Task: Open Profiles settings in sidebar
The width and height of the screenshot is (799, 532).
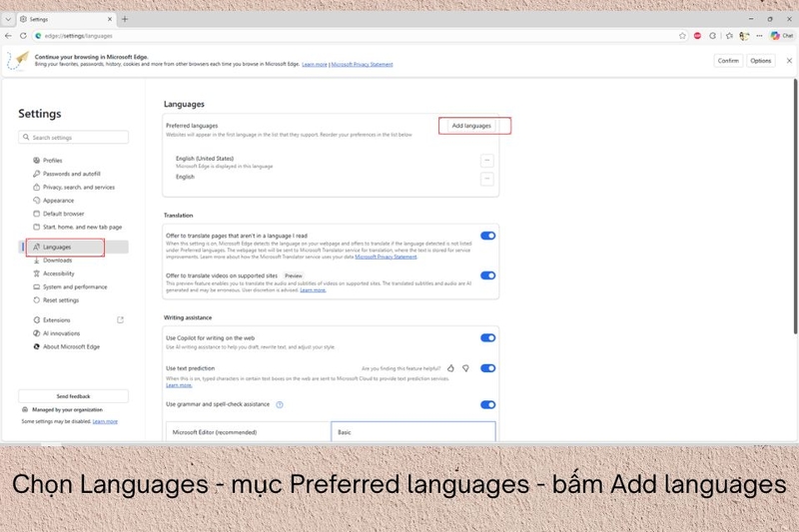Action: (53, 161)
